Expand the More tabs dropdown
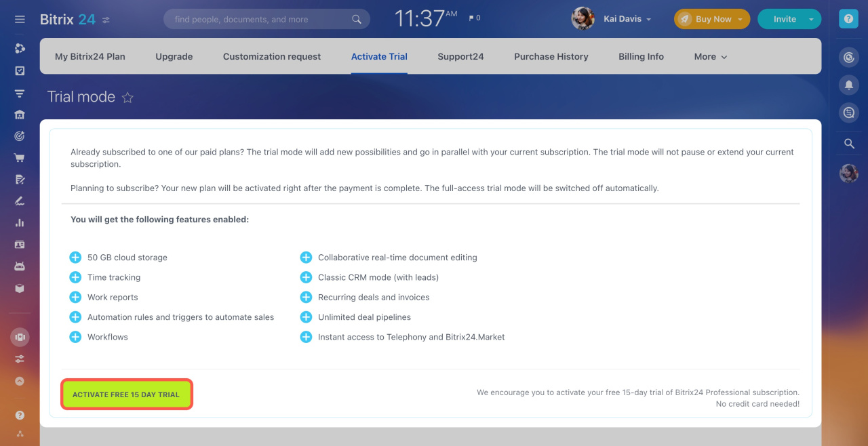Viewport: 868px width, 446px height. point(711,56)
